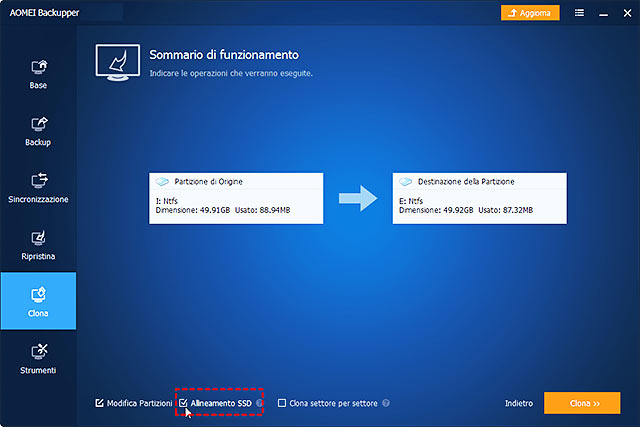Click help icon next to Clona settore per settore
The height and width of the screenshot is (427, 640).
click(386, 403)
